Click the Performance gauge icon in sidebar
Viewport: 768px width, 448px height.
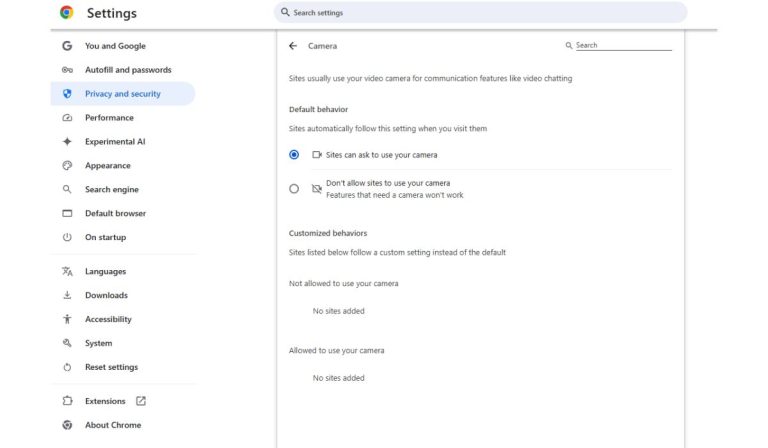(x=67, y=118)
